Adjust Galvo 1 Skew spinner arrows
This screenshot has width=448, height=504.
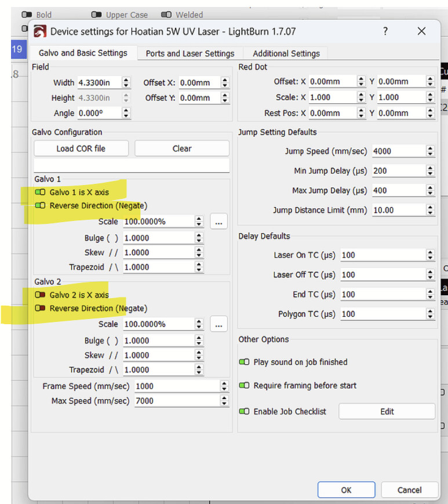pos(199,252)
